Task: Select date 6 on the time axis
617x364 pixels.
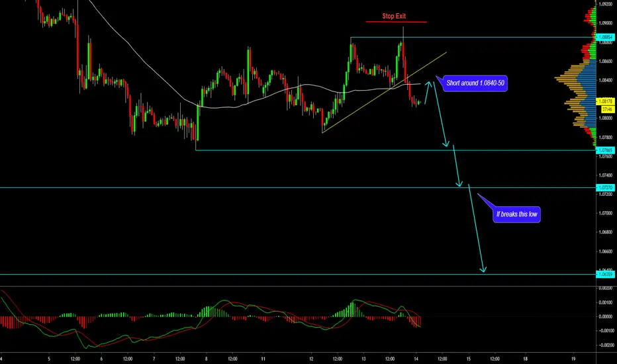Action: (101, 359)
